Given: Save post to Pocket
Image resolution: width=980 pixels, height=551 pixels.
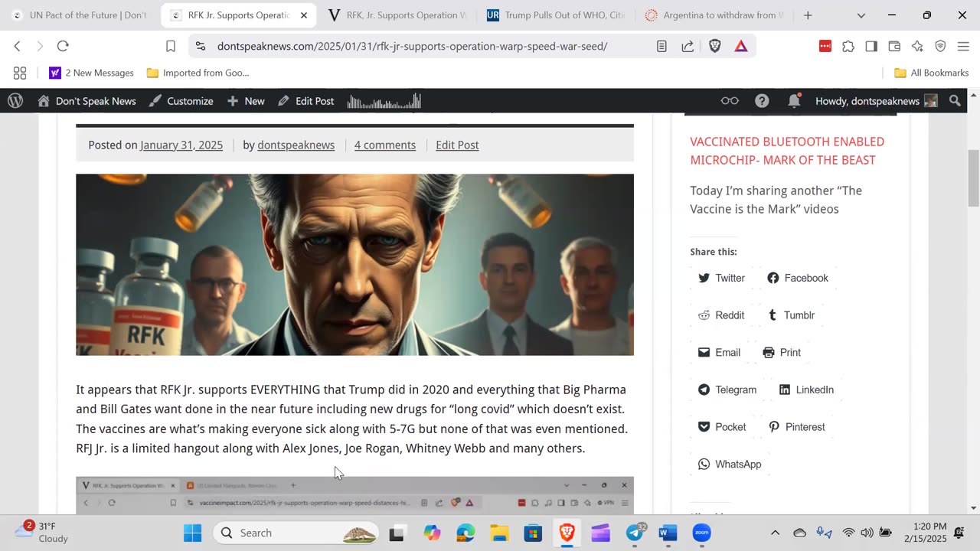Looking at the screenshot, I should pos(722,427).
